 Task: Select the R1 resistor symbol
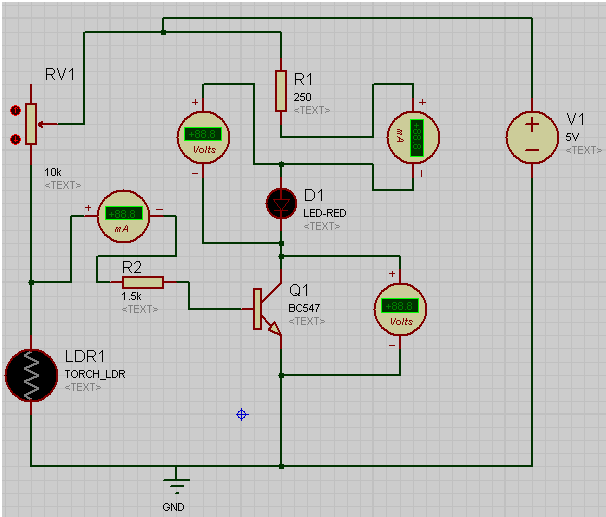(281, 91)
